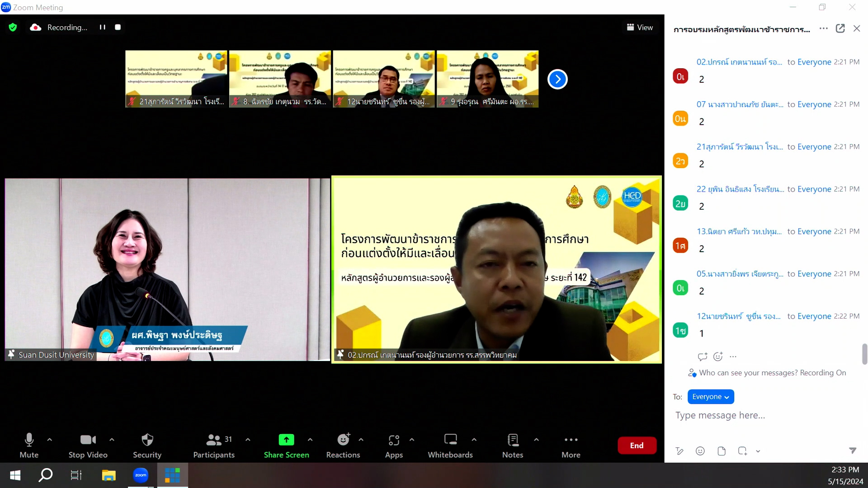Viewport: 868px width, 488px height.
Task: Open chat screenshot capture tool
Action: pos(742,451)
